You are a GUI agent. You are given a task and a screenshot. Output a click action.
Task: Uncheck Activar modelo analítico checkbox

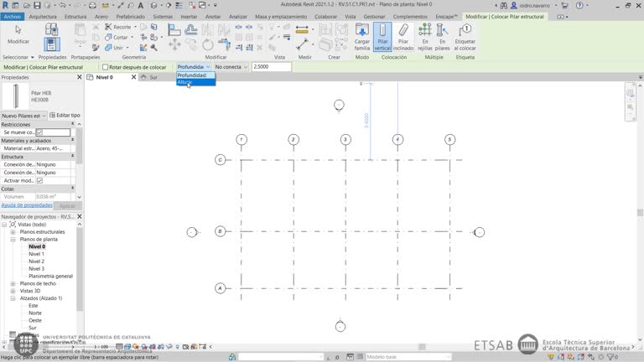pyautogui.click(x=39, y=180)
